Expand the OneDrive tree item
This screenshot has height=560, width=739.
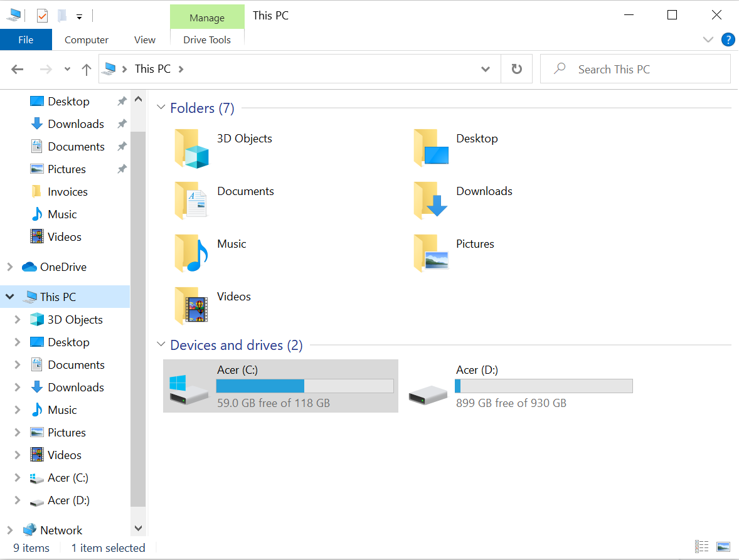pyautogui.click(x=10, y=267)
